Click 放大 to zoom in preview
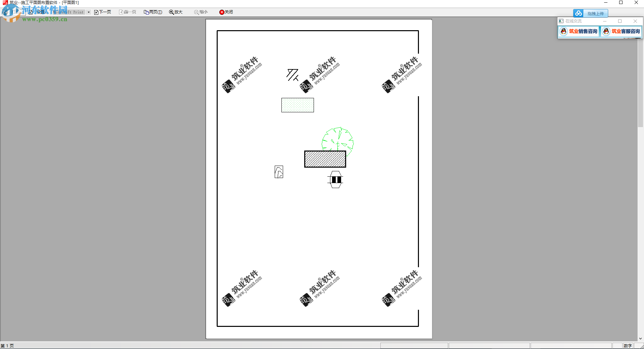644x349 pixels. point(176,12)
